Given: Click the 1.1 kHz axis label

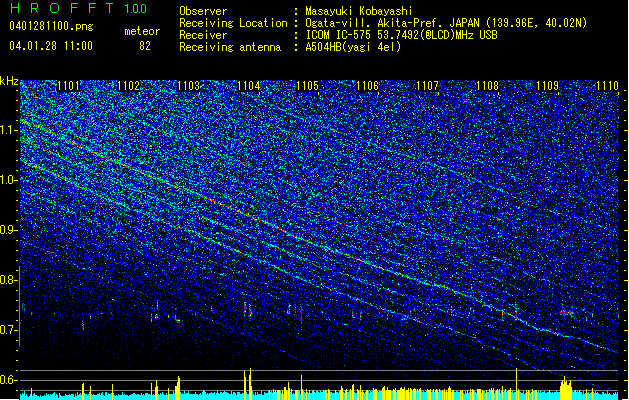Looking at the screenshot, I should [9, 130].
